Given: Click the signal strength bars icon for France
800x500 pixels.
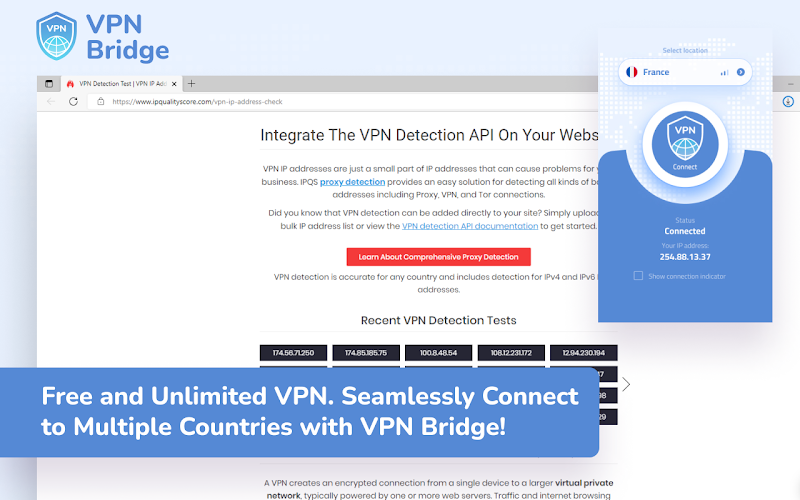Looking at the screenshot, I should (724, 73).
